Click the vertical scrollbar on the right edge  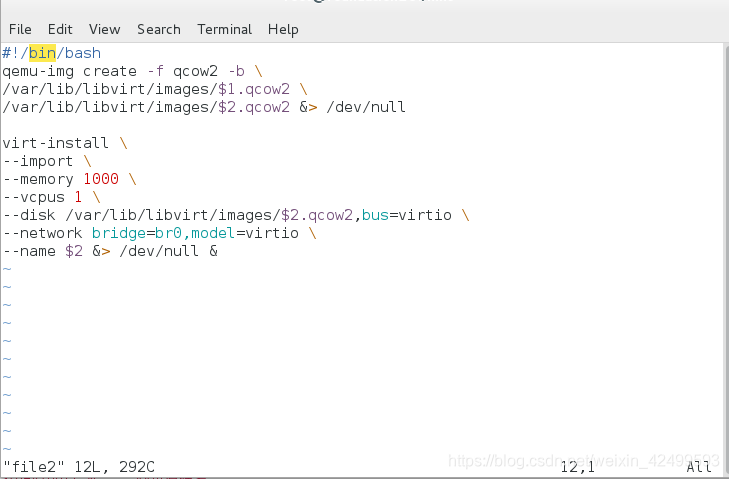(x=726, y=260)
